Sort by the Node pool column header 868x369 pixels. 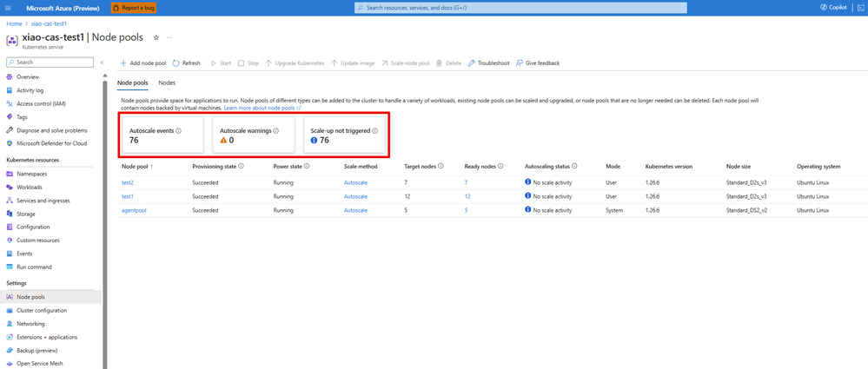point(137,166)
